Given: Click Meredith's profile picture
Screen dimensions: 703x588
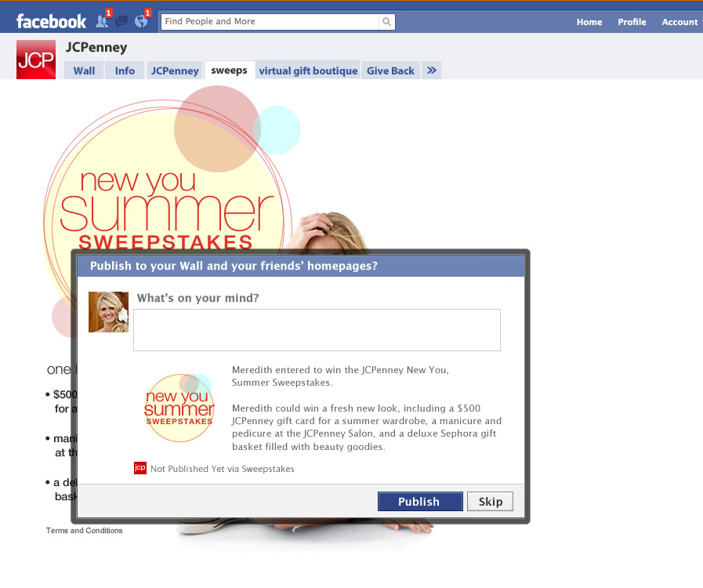Looking at the screenshot, I should 108,312.
